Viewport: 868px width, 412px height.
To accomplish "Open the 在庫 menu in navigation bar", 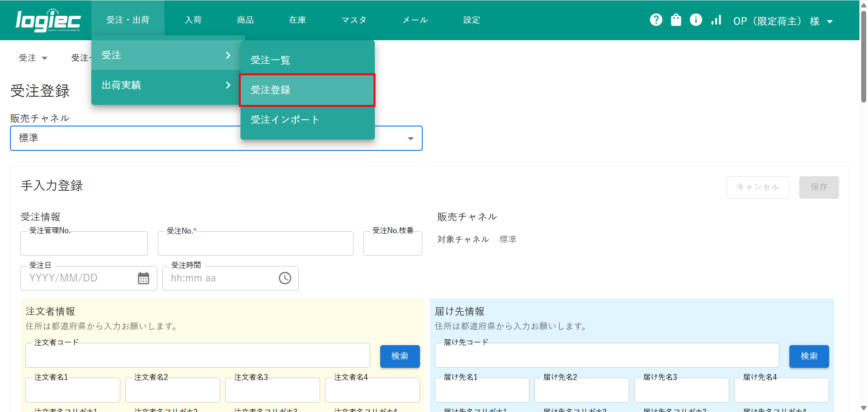I will point(297,20).
